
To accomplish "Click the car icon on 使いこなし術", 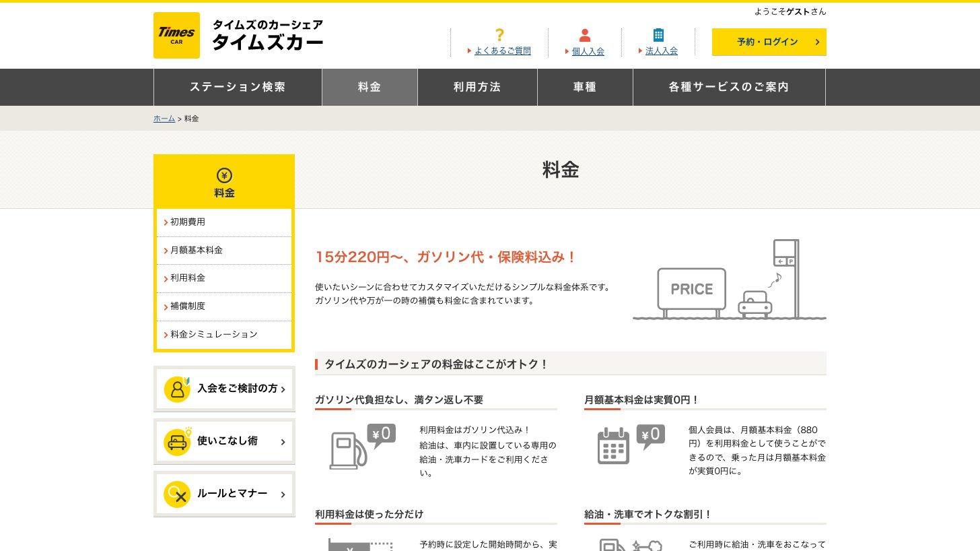I will [177, 442].
